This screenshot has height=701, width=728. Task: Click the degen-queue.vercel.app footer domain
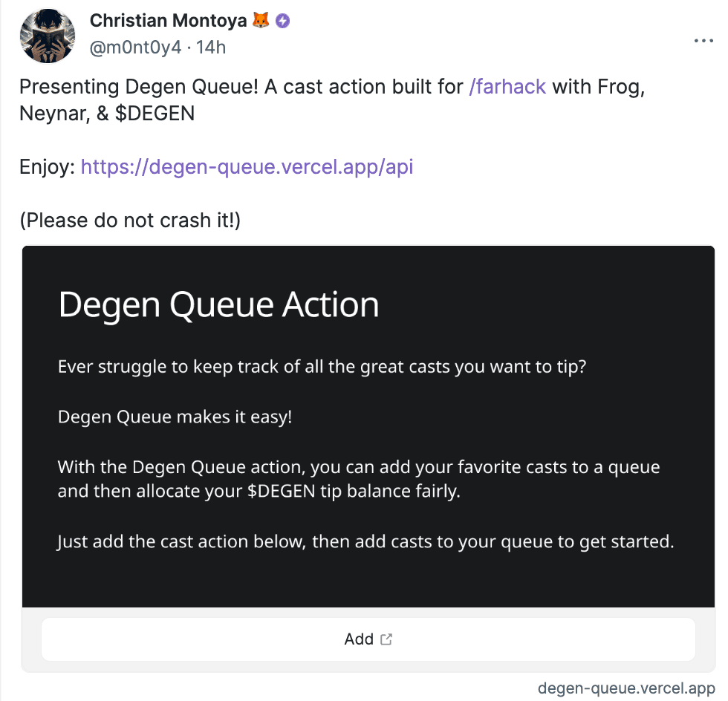pos(626,688)
